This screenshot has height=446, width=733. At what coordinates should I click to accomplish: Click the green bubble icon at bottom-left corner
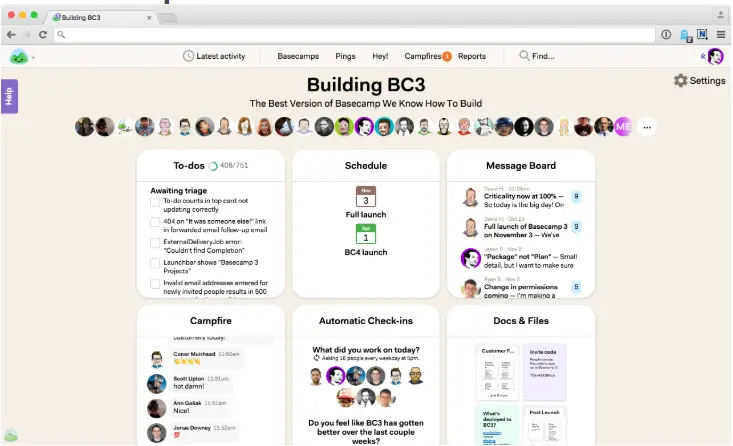(x=11, y=435)
